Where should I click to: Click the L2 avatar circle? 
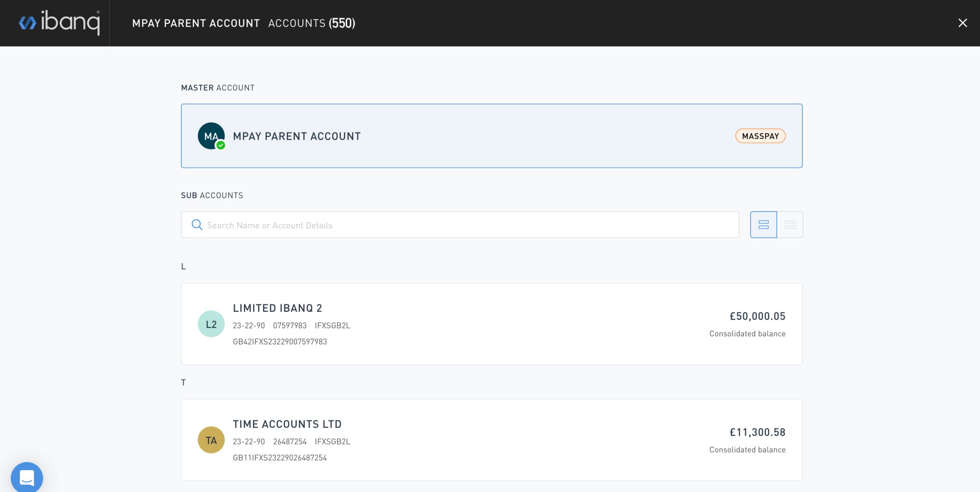pos(211,324)
